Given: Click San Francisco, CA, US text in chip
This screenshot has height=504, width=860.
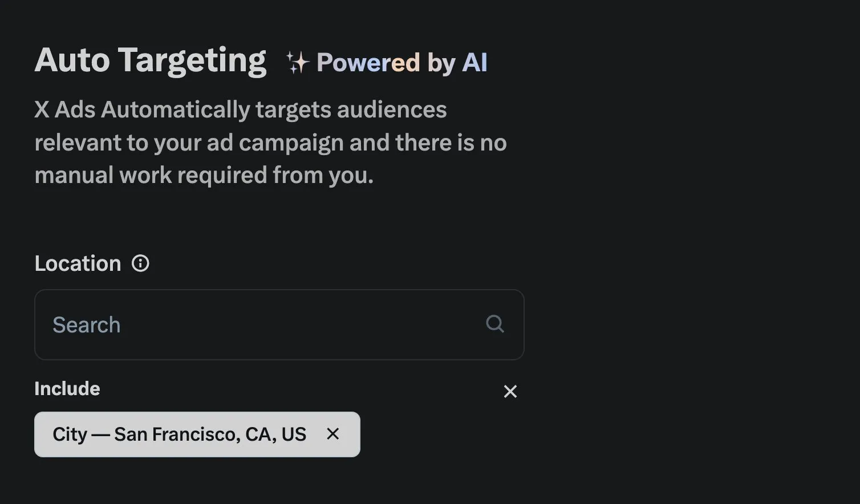Looking at the screenshot, I should pyautogui.click(x=210, y=434).
